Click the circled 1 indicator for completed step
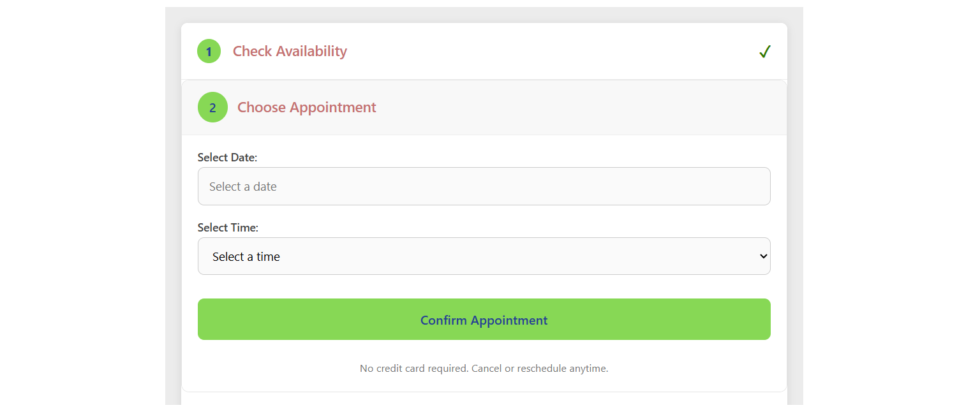The height and width of the screenshot is (405, 980). coord(209,51)
